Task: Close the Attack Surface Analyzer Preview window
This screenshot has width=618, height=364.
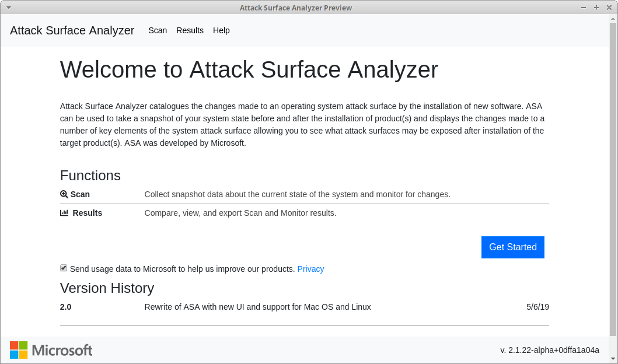Action: coord(609,8)
